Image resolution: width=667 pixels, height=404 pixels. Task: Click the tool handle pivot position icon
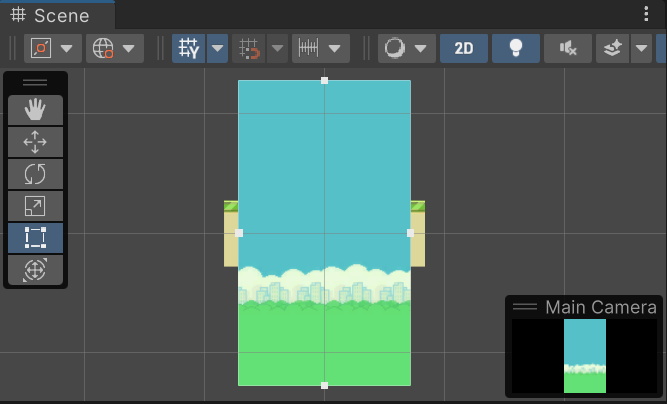tap(42, 48)
